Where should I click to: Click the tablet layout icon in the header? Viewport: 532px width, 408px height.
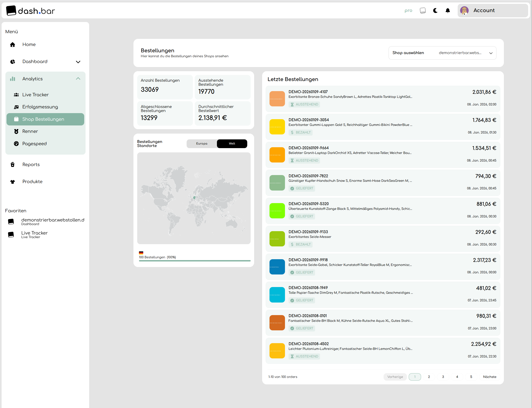[x=423, y=11]
